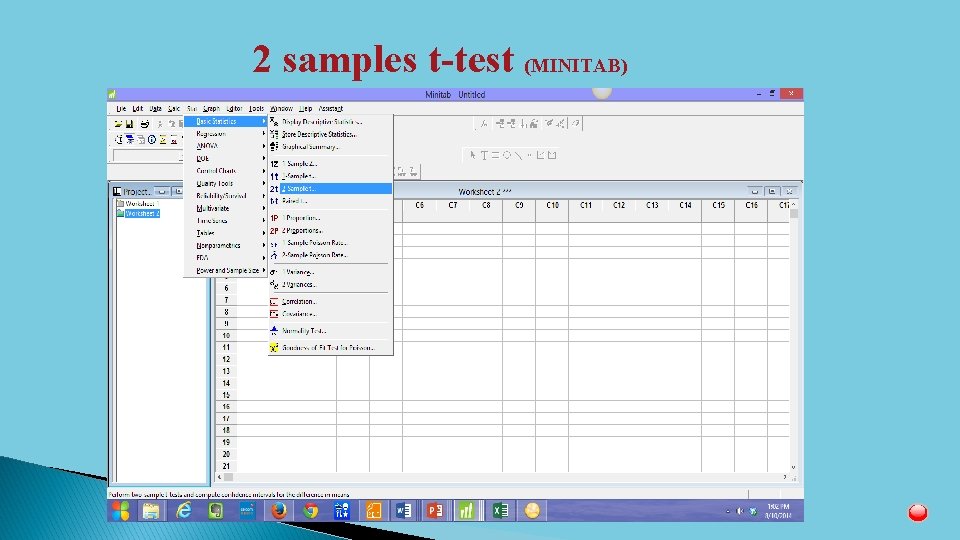Click worksheet horizontal scrollbar left arrow
960x540 pixels.
(220, 477)
